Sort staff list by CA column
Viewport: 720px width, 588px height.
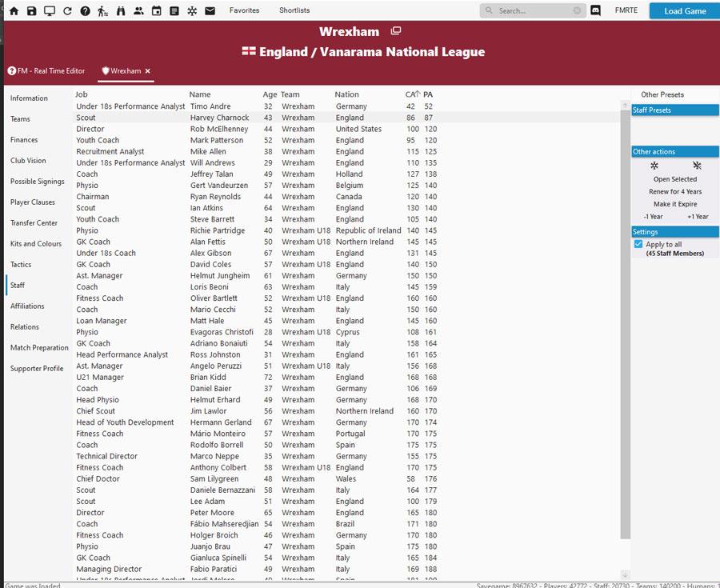410,94
